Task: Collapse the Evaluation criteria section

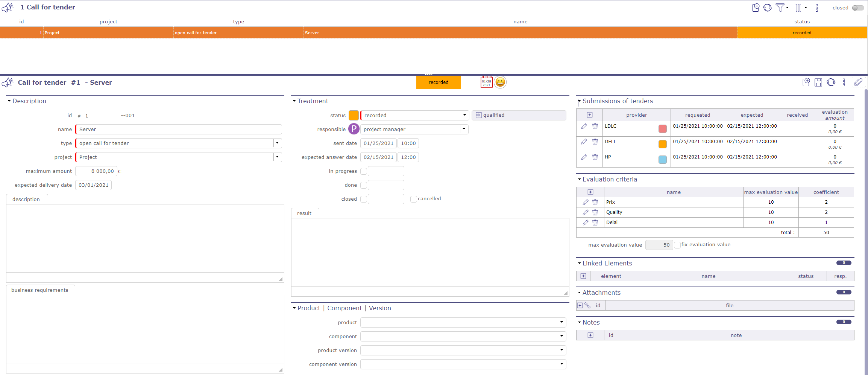Action: tap(580, 180)
